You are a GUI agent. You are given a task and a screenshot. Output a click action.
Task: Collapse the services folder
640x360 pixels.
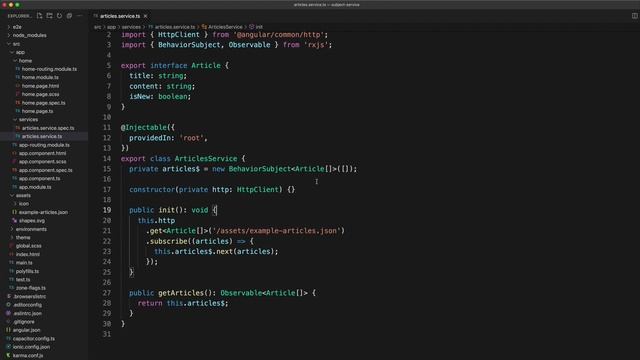click(x=28, y=120)
